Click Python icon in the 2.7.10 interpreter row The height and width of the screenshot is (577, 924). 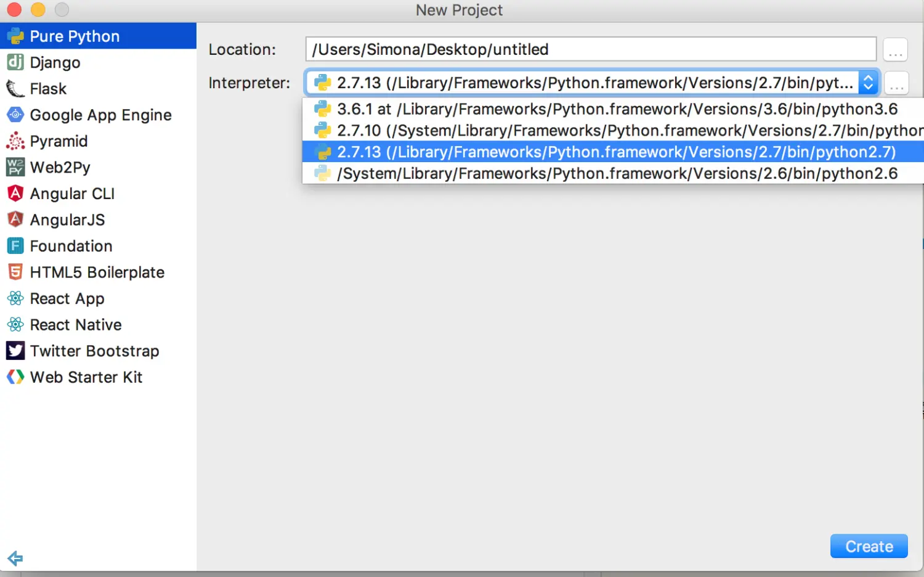pyautogui.click(x=323, y=131)
